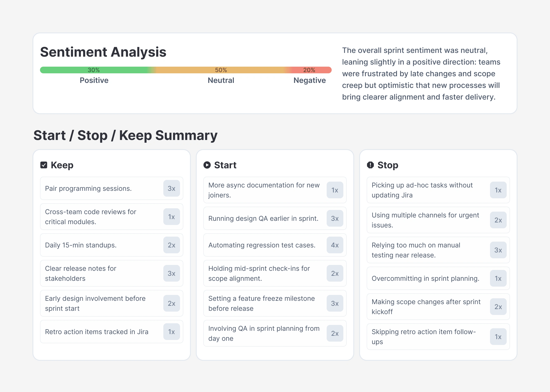Viewport: 550px width, 392px height.
Task: Open the Retro action items tracked in Jira card
Action: [111, 332]
